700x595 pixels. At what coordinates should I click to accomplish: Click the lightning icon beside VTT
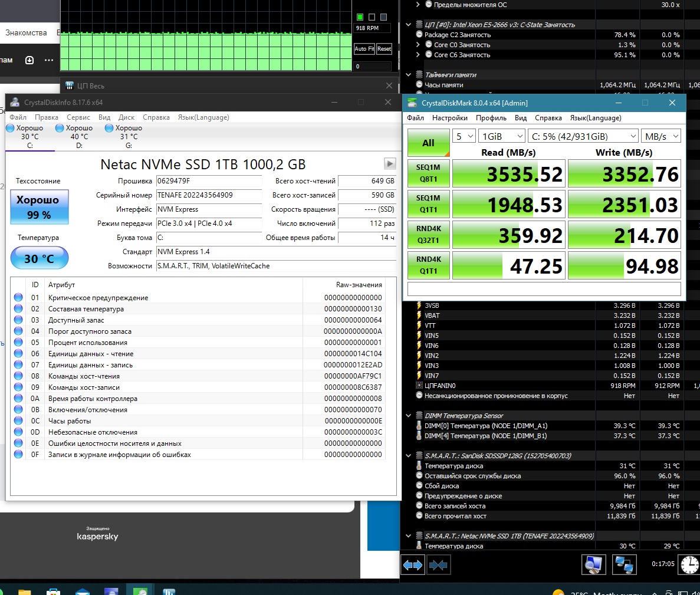click(419, 326)
